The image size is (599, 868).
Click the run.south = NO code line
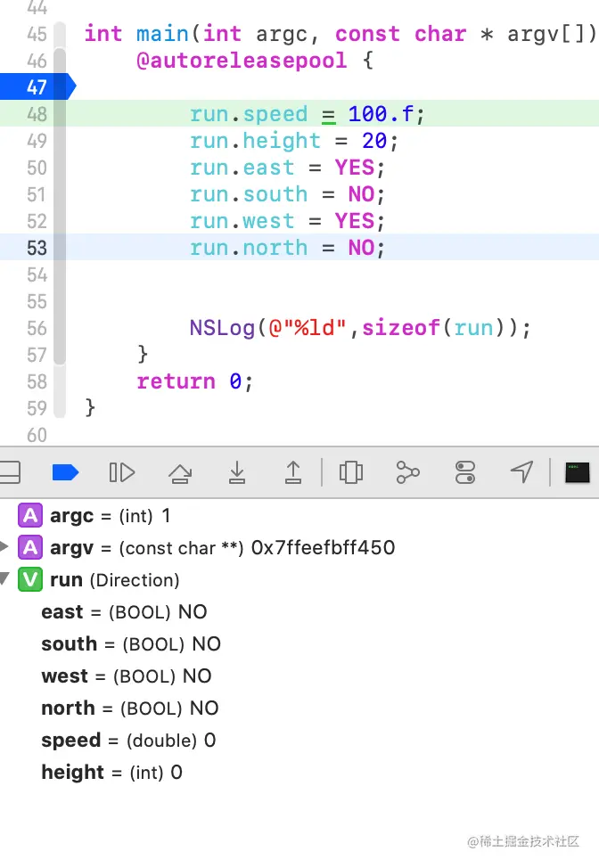(287, 194)
